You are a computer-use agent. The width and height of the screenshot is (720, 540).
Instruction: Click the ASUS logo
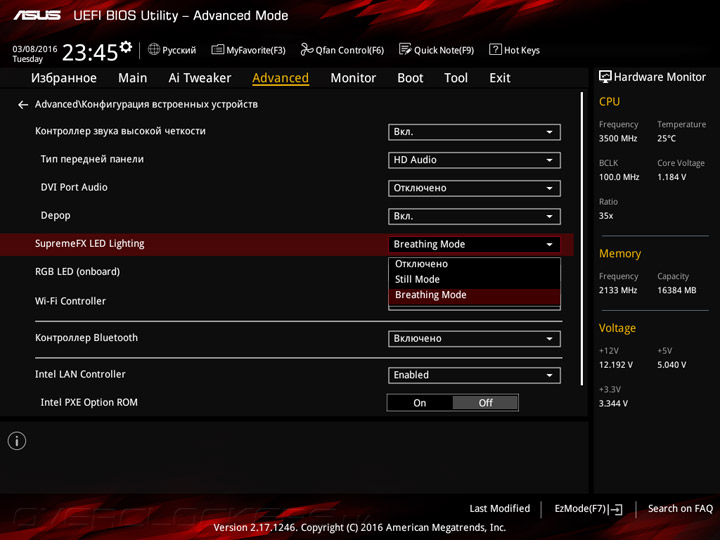[x=37, y=15]
